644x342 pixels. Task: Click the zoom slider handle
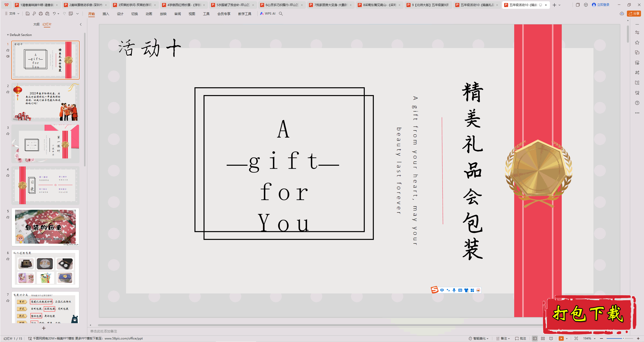(623, 338)
